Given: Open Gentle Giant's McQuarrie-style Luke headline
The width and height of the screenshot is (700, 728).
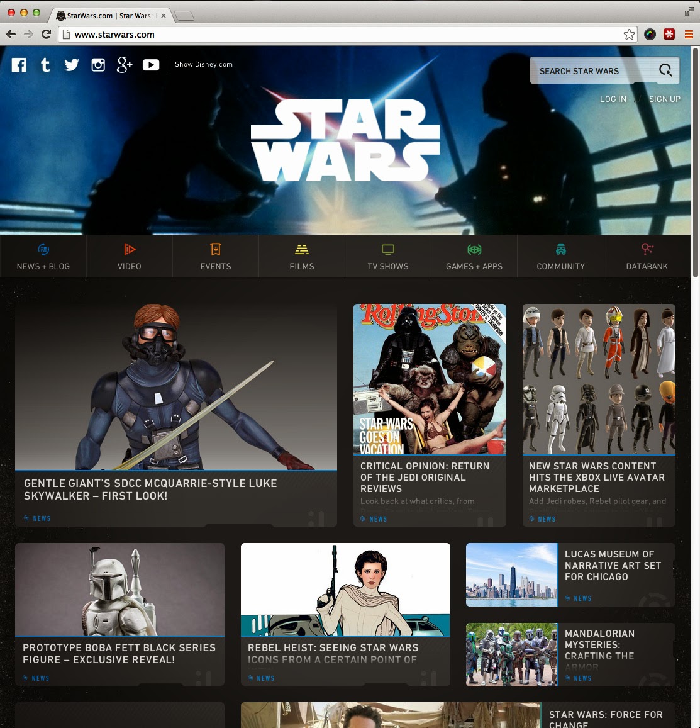Looking at the screenshot, I should (150, 490).
